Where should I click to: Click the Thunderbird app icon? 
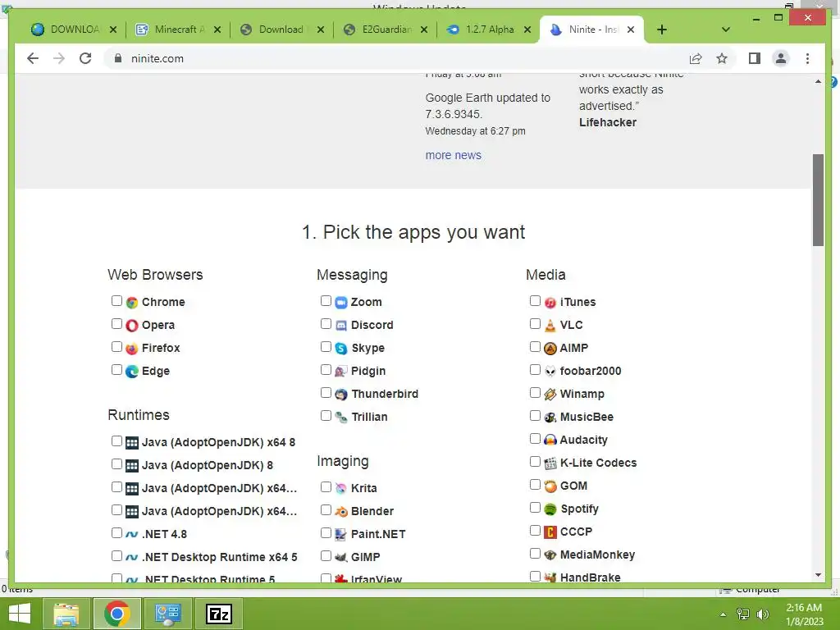(341, 395)
